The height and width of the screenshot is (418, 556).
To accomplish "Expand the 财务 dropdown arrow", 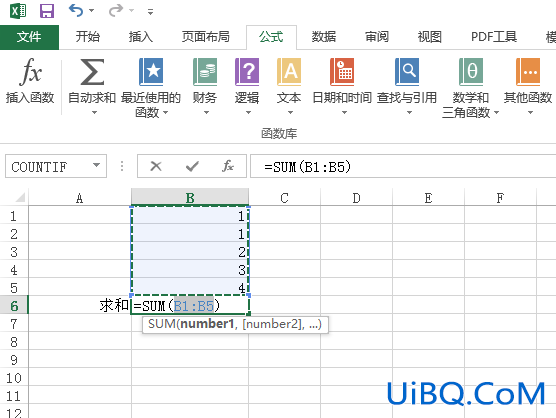I will (x=206, y=113).
